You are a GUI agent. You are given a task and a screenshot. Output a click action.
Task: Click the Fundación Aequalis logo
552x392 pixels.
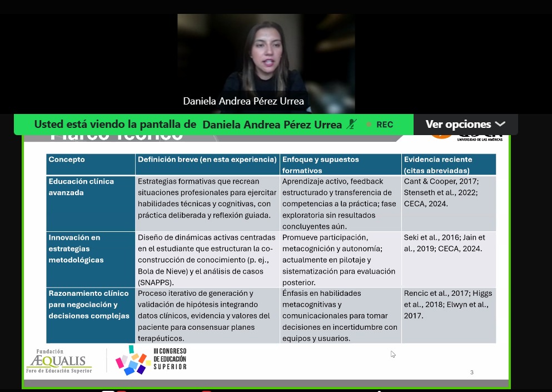pos(59,361)
